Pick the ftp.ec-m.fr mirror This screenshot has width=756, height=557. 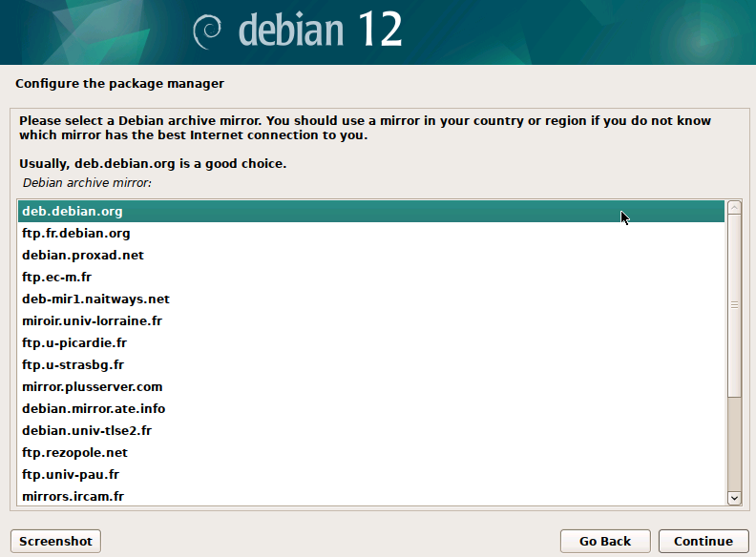click(57, 277)
